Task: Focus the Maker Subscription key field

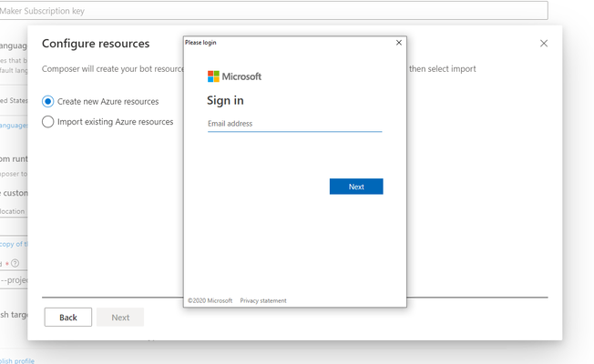Action: pyautogui.click(x=273, y=11)
